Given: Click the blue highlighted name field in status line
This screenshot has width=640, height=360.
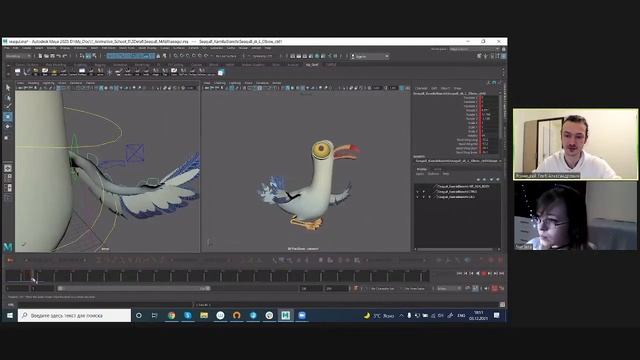Looking at the screenshot, I should pyautogui.click(x=131, y=56).
